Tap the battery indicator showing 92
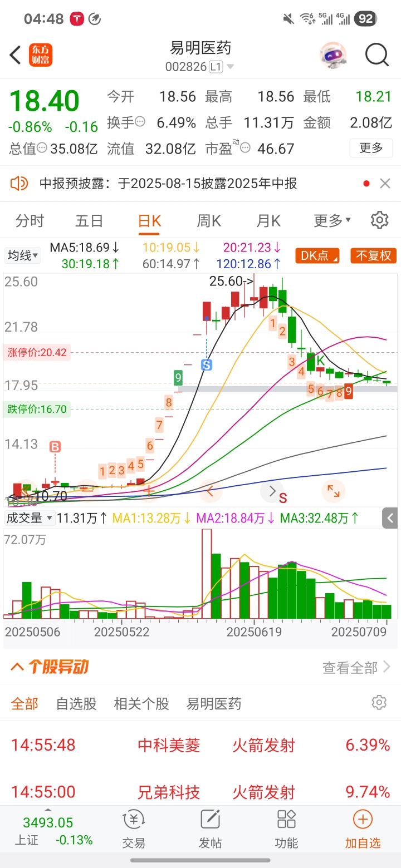 coord(365,19)
